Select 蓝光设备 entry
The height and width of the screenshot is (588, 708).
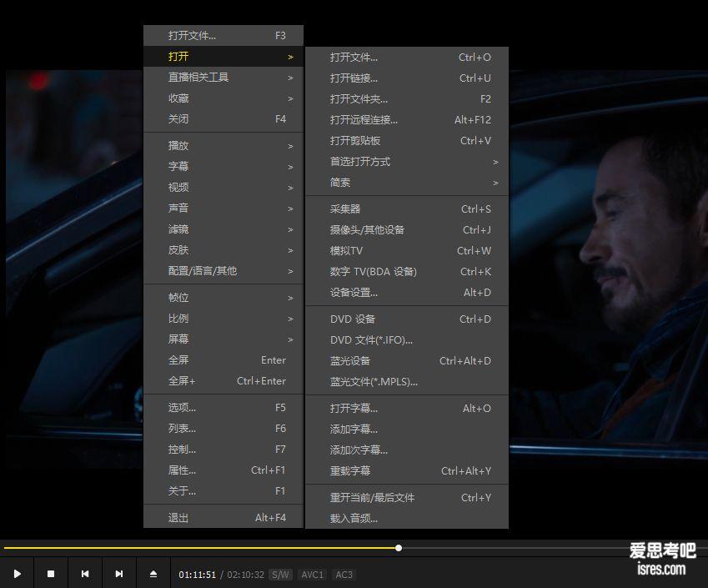[x=407, y=361]
